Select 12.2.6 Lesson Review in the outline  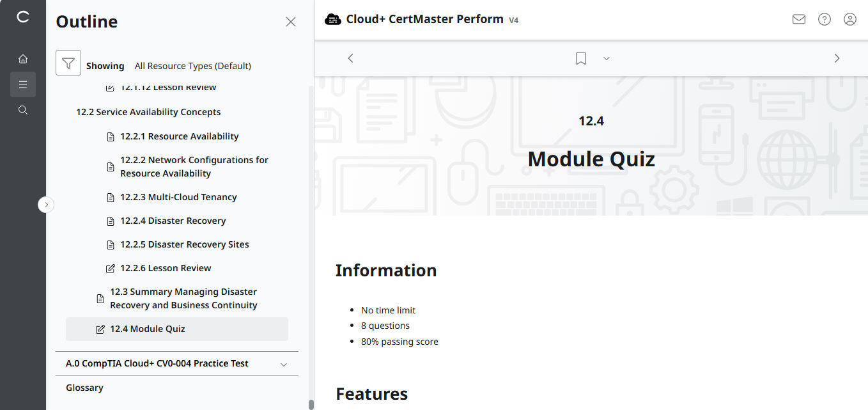165,268
